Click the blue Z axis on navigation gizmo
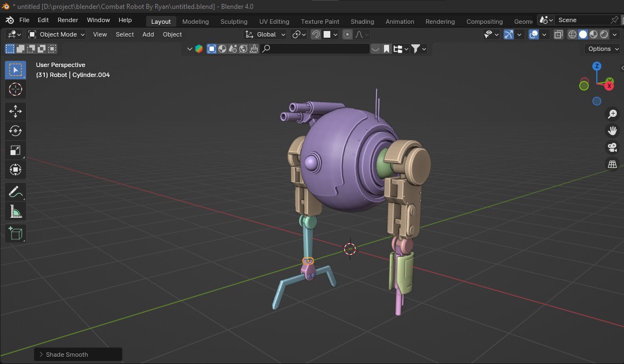 (596, 66)
